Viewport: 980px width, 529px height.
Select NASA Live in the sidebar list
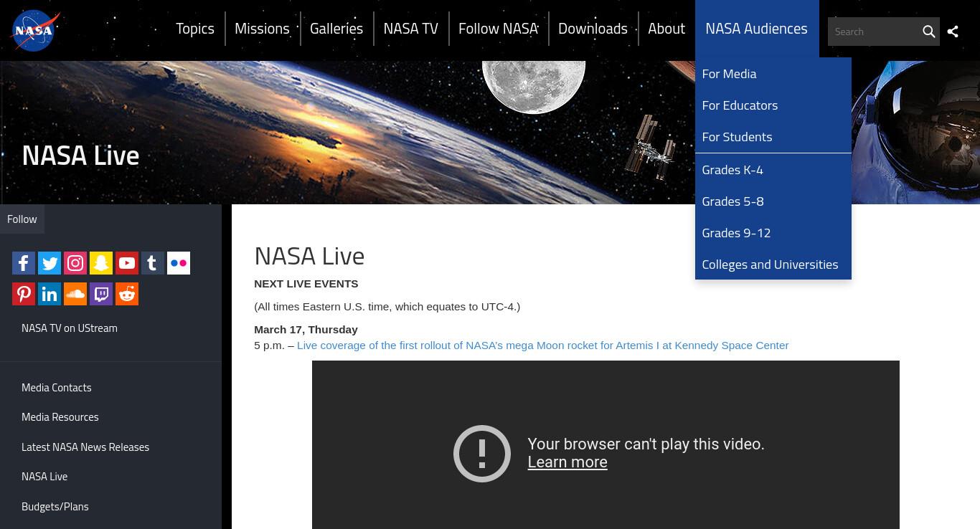click(44, 477)
